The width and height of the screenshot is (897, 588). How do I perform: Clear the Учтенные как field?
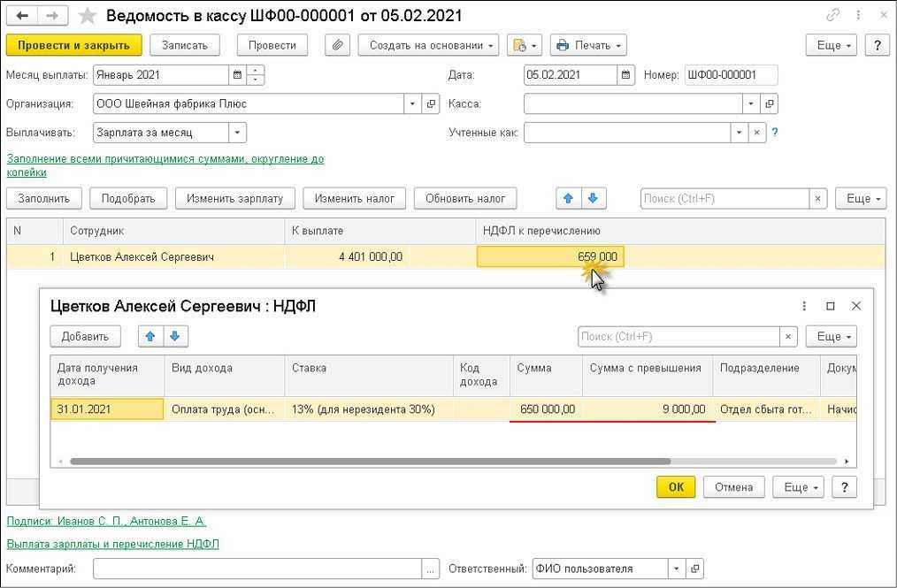tap(756, 133)
